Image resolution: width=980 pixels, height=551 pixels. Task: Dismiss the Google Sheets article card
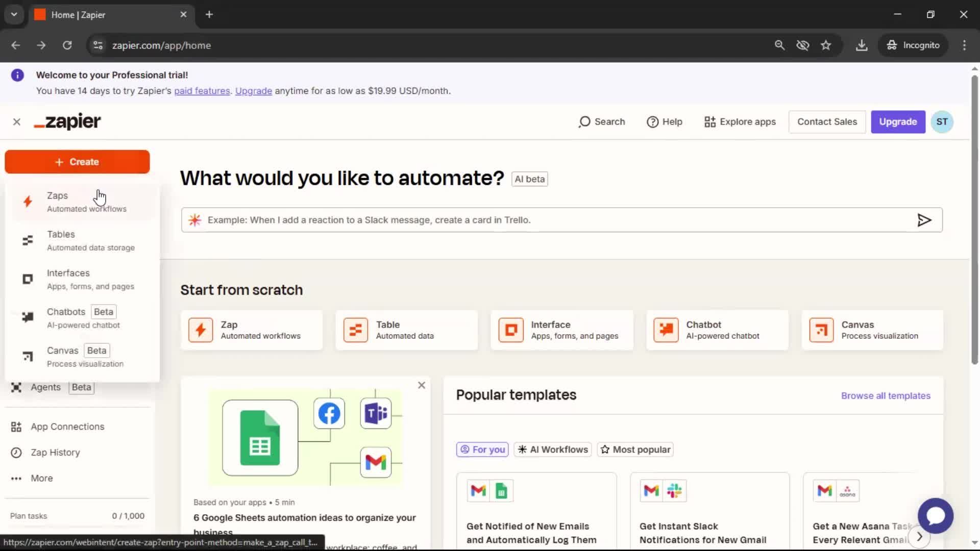[x=421, y=385]
